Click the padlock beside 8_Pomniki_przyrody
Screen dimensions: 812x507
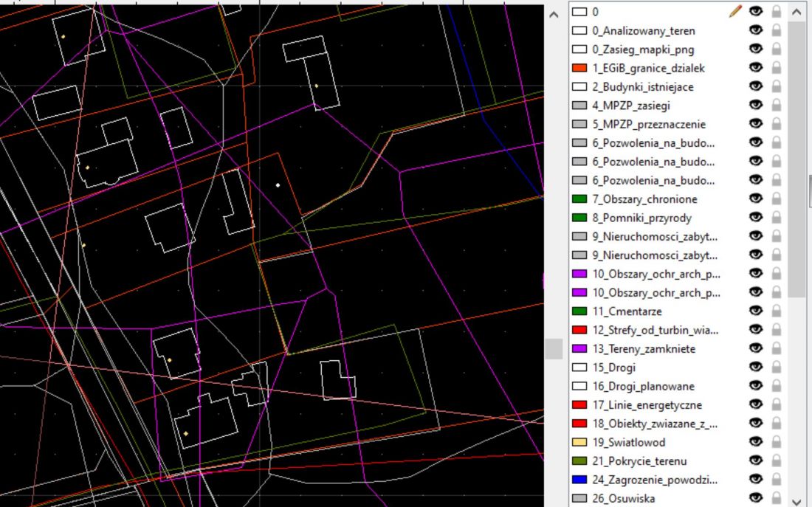777,218
